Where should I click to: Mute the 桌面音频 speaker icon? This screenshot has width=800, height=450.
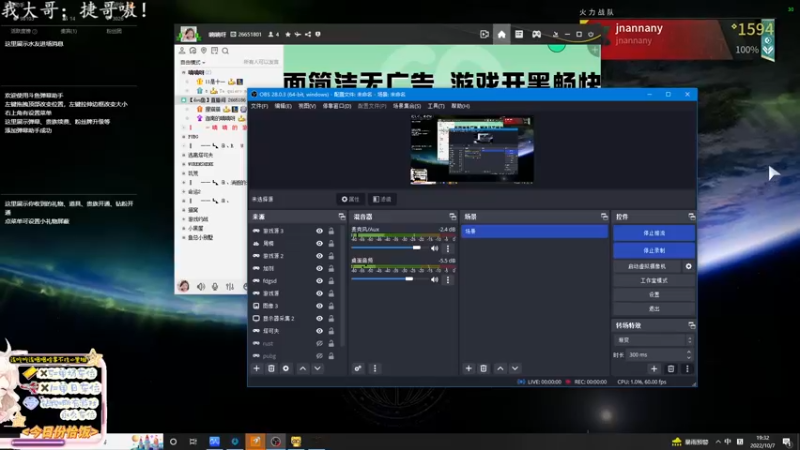coord(434,280)
